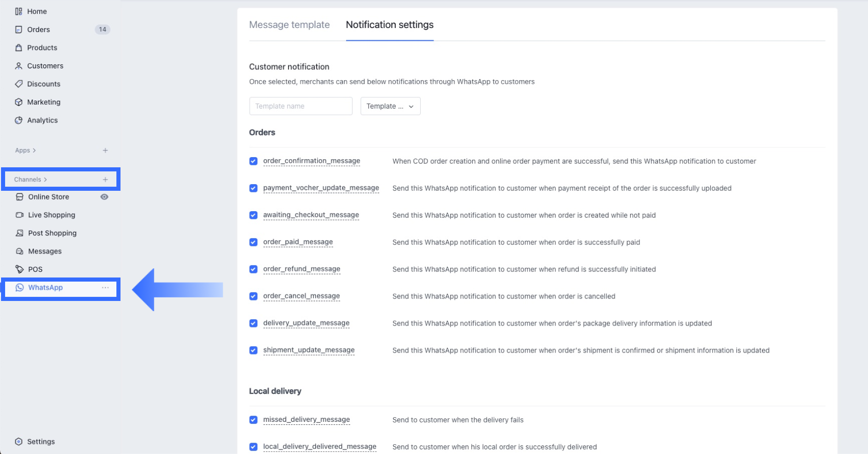This screenshot has width=868, height=454.
Task: Uncheck the order_confirmation_message checkbox
Action: point(253,161)
